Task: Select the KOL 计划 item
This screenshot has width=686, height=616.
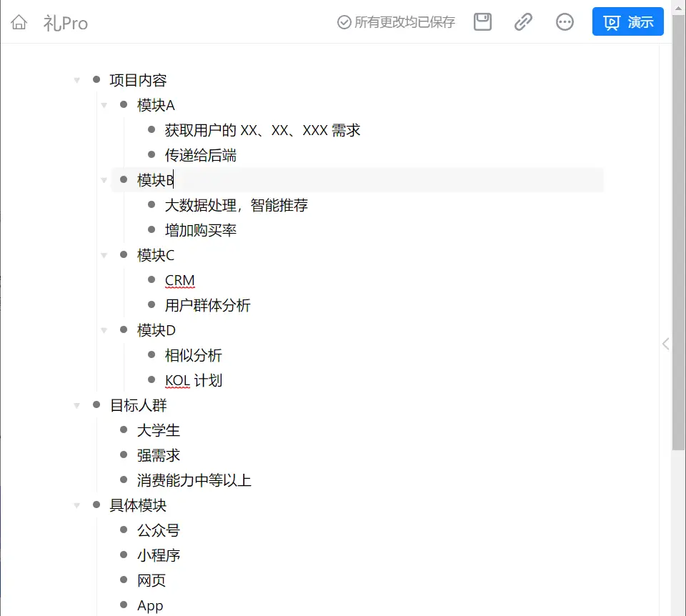Action: click(x=193, y=380)
